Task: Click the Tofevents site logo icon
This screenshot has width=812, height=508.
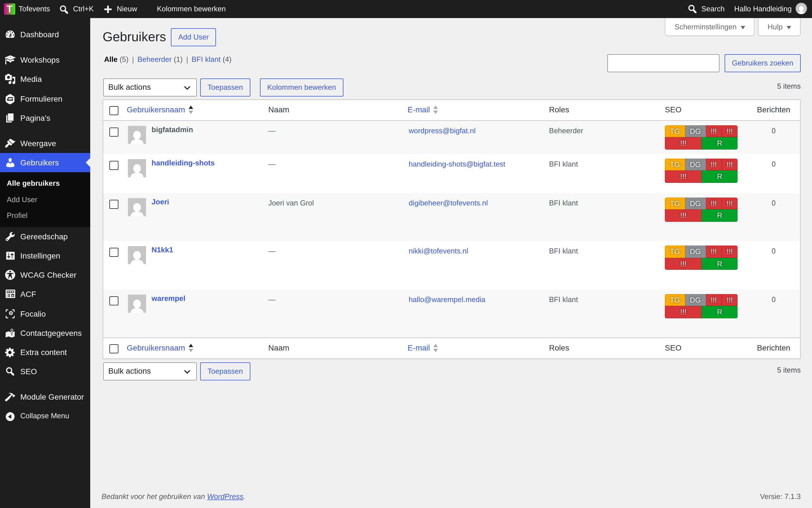Action: (9, 9)
